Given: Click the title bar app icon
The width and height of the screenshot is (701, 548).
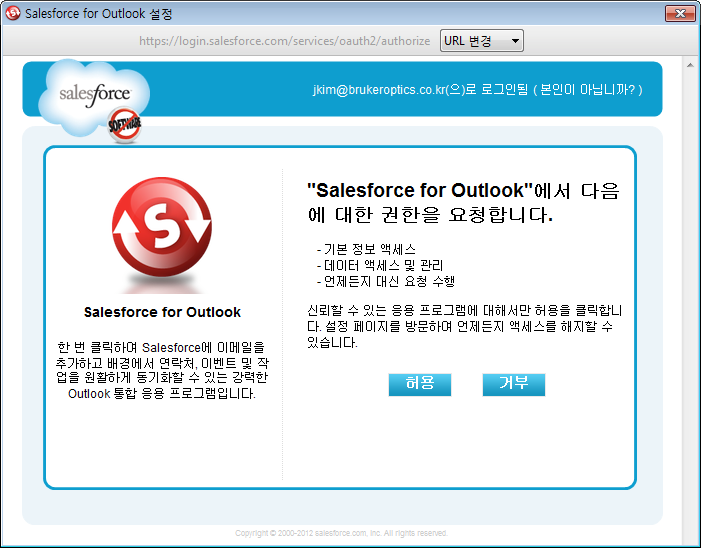Looking at the screenshot, I should tap(13, 13).
